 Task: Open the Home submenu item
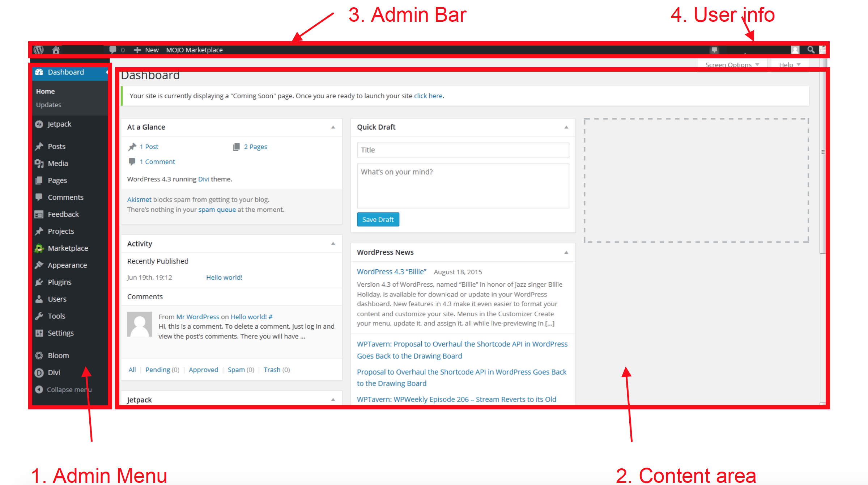(45, 92)
